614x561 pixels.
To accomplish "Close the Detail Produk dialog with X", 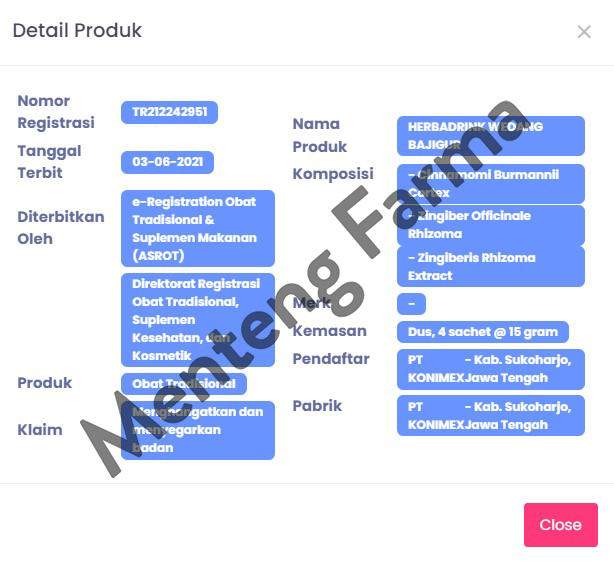I will coord(584,32).
